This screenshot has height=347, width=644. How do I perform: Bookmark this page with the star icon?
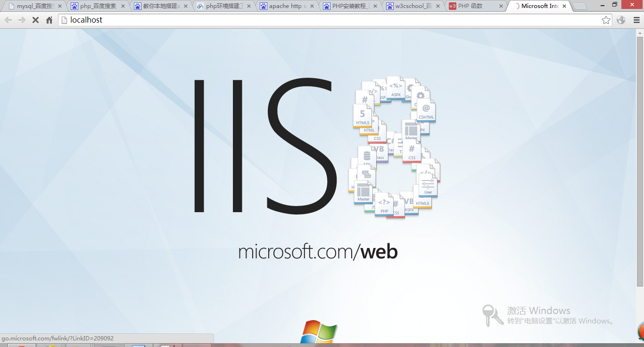pos(606,20)
